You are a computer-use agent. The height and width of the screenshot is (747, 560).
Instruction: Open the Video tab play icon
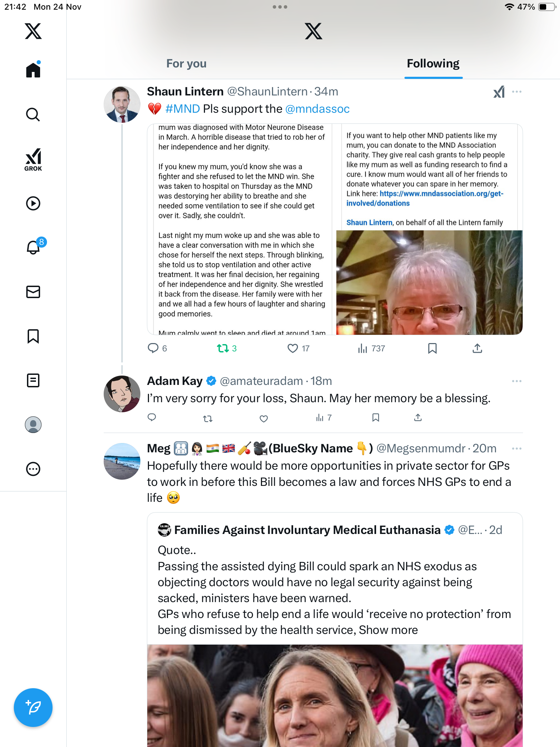tap(33, 203)
